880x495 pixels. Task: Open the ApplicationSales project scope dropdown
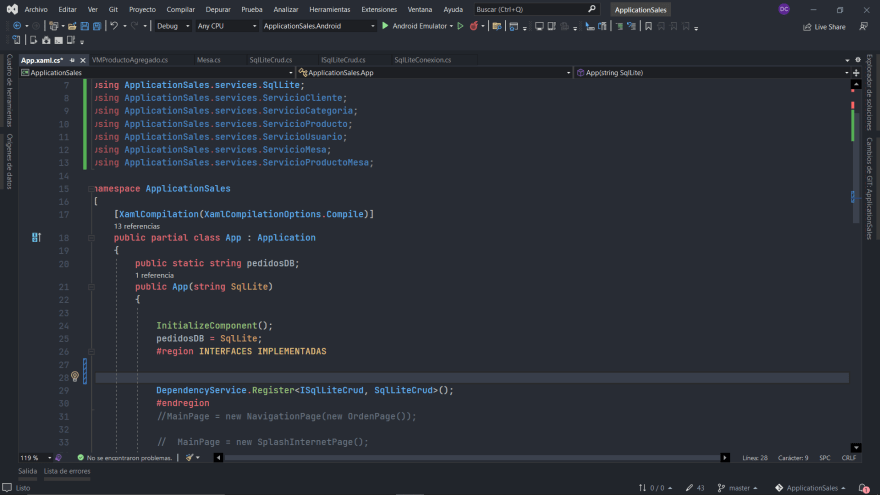(157, 72)
